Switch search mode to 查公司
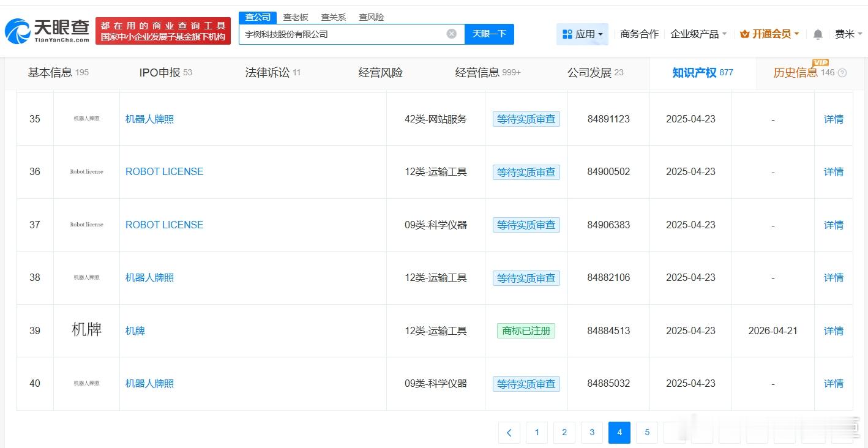Image resolution: width=868 pixels, height=448 pixels. [x=258, y=17]
